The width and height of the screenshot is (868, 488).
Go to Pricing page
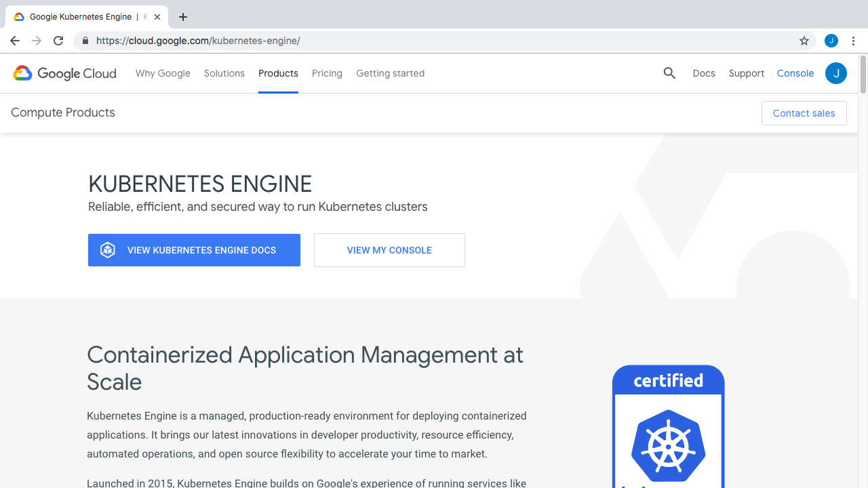click(327, 73)
